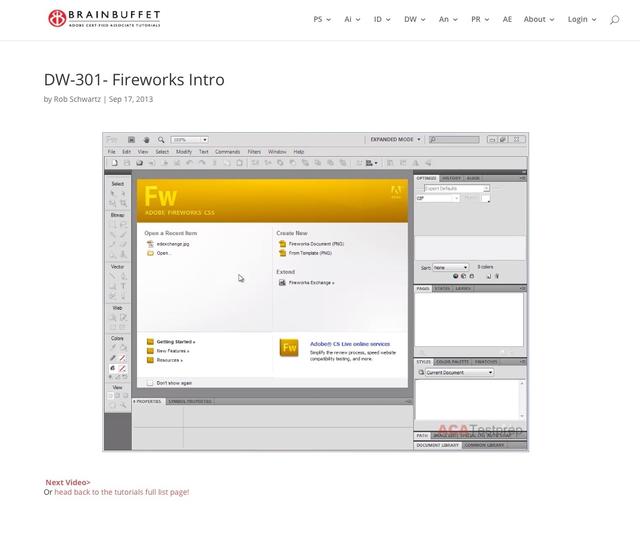Go to the Next Video link

[68, 482]
